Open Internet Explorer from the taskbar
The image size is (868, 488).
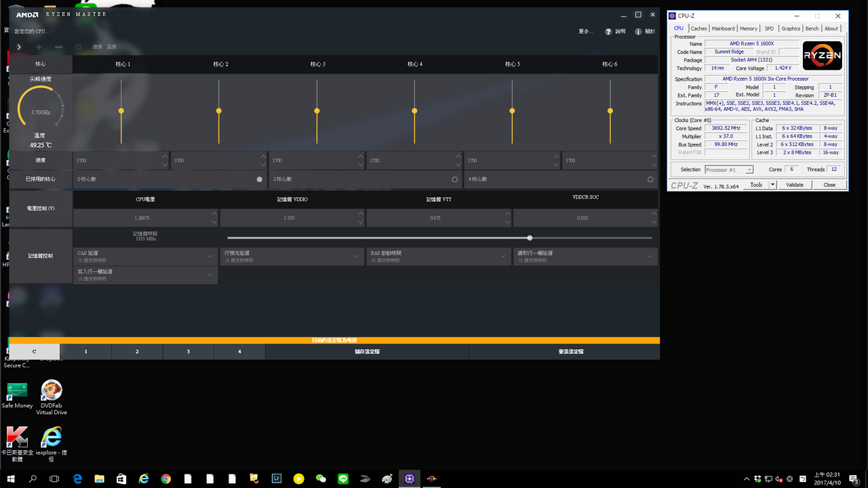pos(144,479)
